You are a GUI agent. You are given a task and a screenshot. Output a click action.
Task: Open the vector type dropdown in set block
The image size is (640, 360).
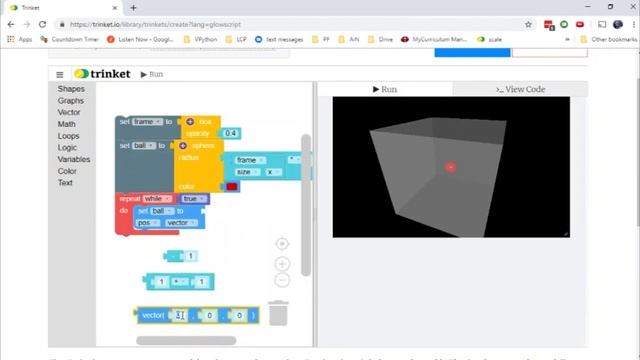click(181, 223)
